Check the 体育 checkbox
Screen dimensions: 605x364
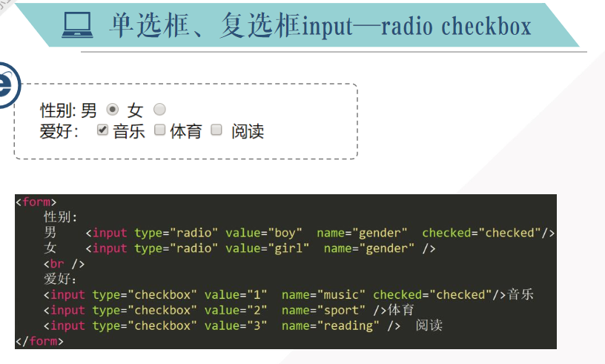tap(159, 130)
